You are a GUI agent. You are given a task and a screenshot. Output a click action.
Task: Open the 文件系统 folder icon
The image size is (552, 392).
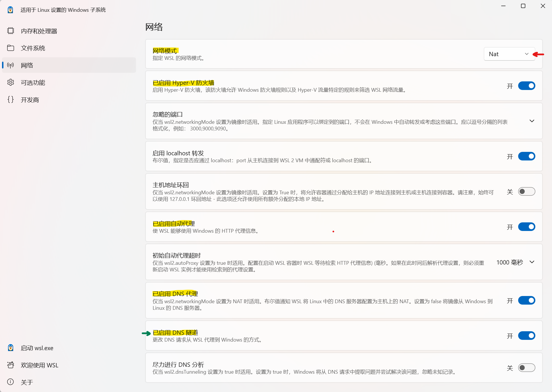pos(11,48)
